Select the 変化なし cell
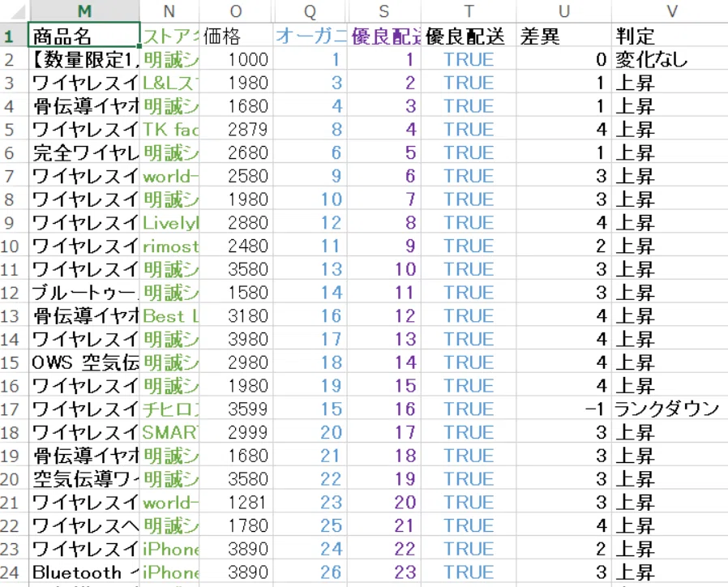This screenshot has height=587, width=728. (x=670, y=59)
